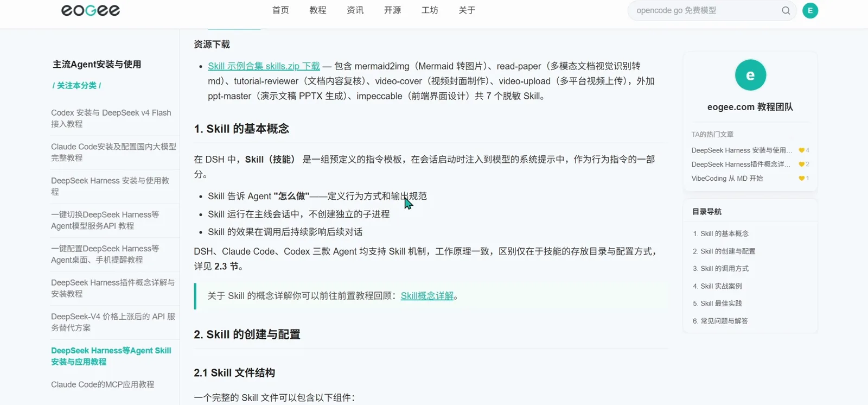Open the 首页 menu item
Screen dimensions: 868x405
(x=280, y=10)
